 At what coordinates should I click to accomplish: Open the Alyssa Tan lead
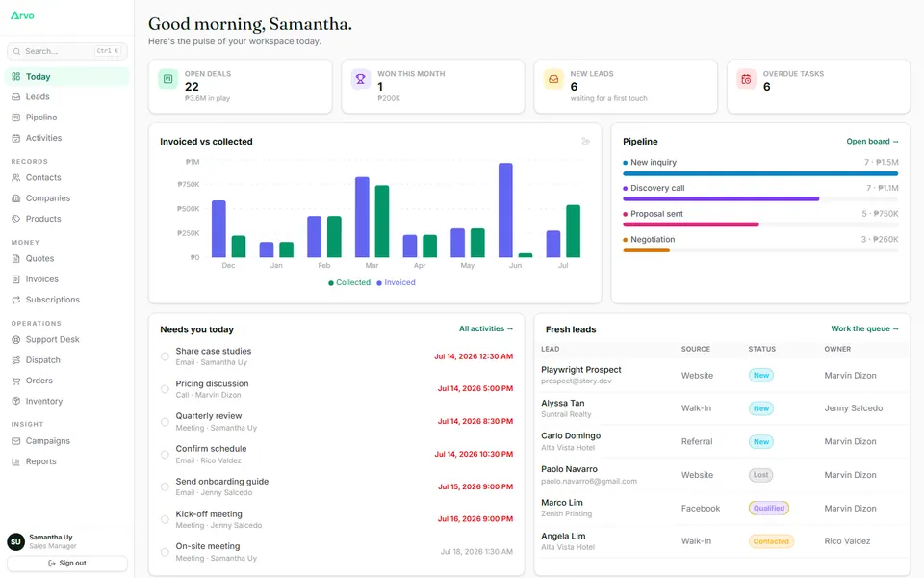pyautogui.click(x=563, y=404)
